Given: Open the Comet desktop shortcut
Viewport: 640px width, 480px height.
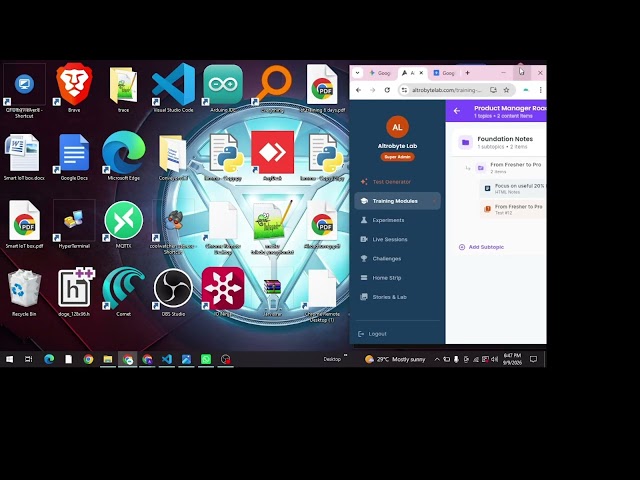Looking at the screenshot, I should coord(123,292).
